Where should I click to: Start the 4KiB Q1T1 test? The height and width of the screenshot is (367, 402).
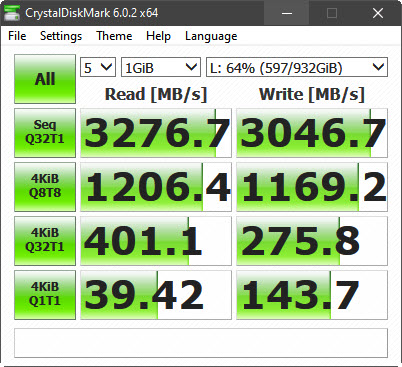(45, 295)
